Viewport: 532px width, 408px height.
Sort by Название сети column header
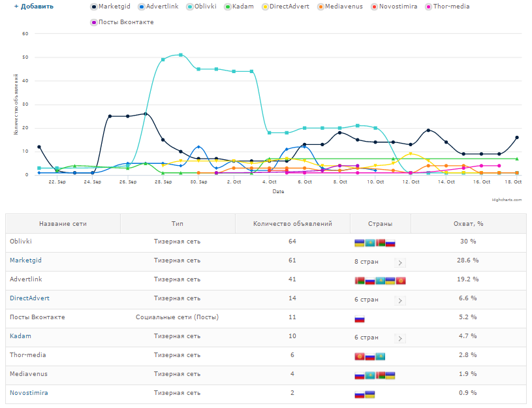tap(63, 224)
